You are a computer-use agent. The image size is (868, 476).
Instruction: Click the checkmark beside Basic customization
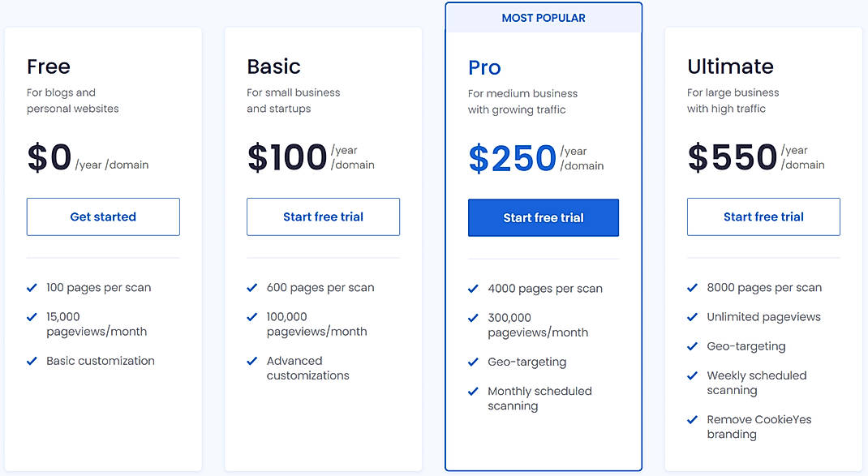(32, 360)
